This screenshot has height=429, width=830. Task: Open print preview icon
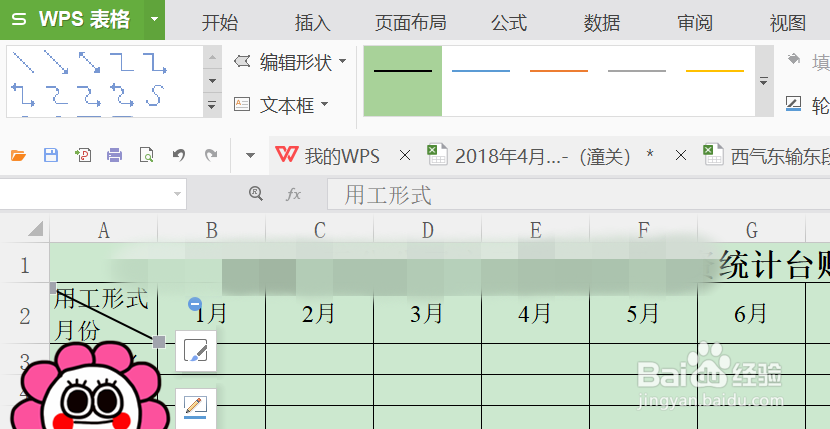(x=147, y=155)
